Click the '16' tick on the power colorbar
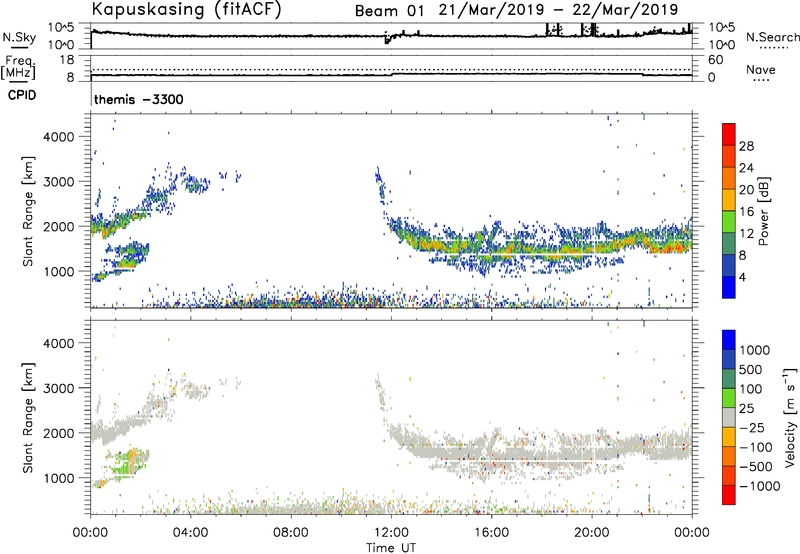Image resolution: width=800 pixels, height=554 pixels. [x=746, y=212]
